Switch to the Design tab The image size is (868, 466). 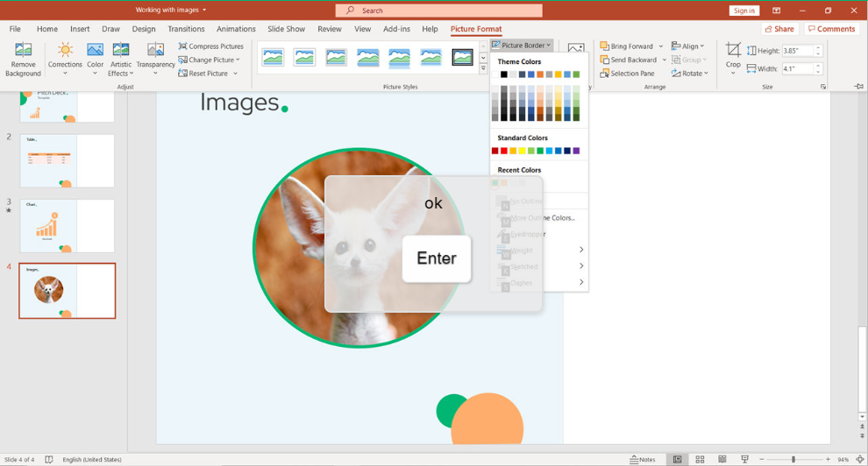(144, 29)
